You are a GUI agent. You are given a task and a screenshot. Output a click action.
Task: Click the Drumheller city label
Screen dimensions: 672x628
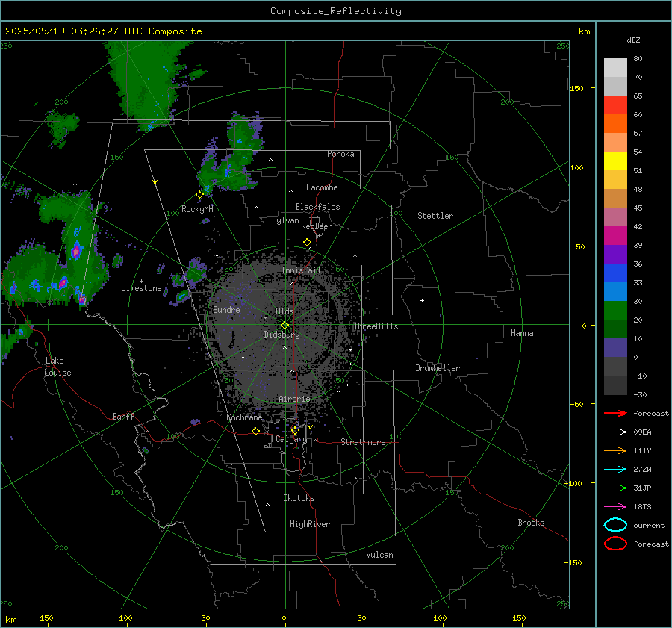tap(438, 368)
